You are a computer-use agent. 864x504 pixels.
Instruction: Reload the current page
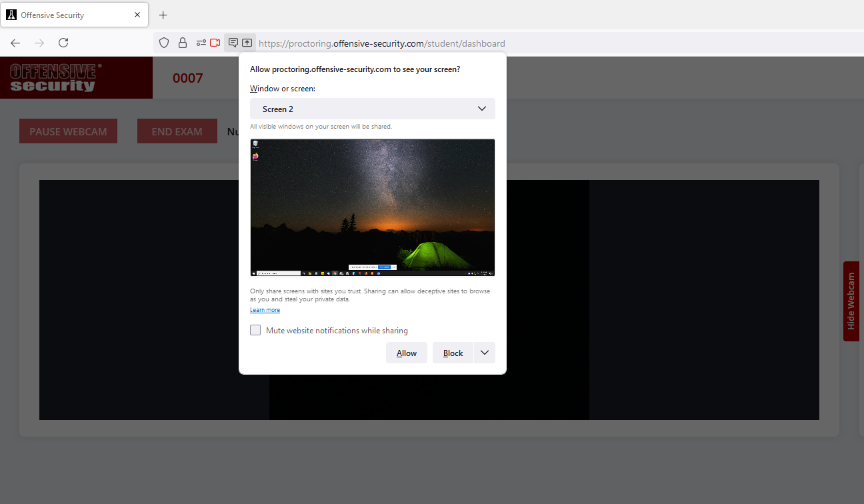click(x=63, y=43)
